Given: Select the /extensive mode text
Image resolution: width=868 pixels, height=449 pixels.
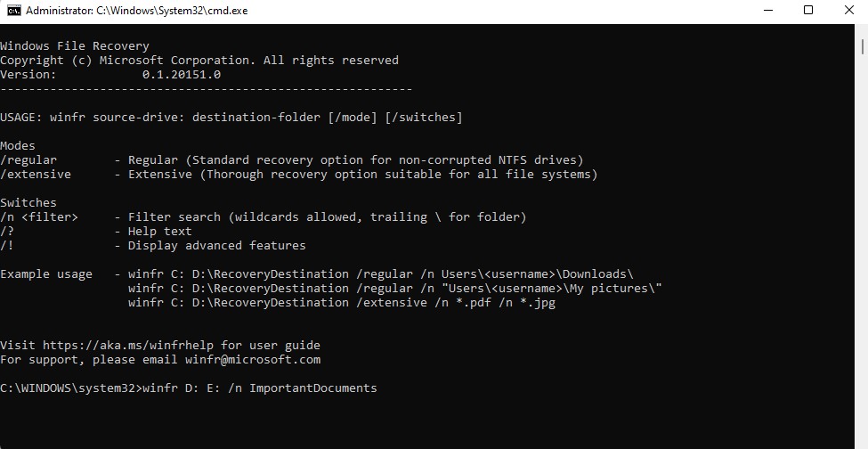Looking at the screenshot, I should (x=36, y=175).
